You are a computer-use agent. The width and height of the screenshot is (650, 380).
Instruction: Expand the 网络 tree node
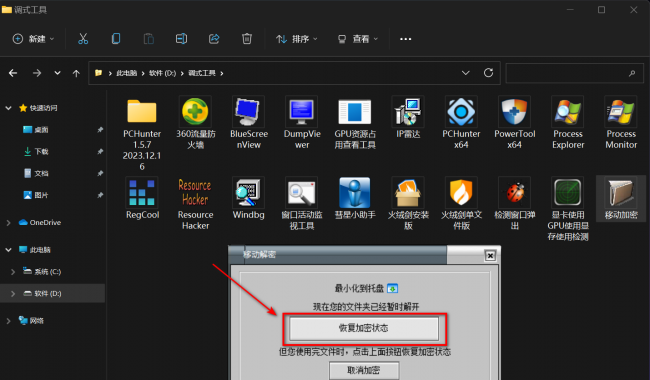click(8, 321)
